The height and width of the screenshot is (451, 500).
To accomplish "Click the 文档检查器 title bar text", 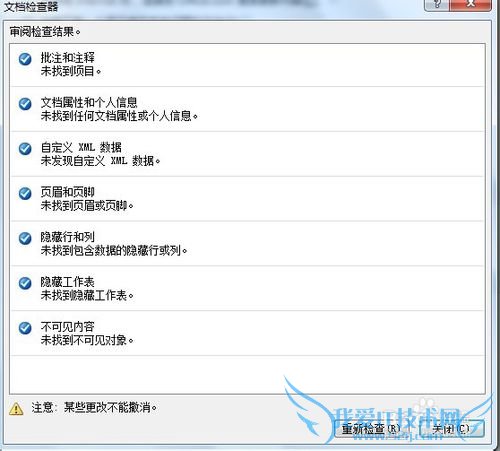I will coord(31,6).
